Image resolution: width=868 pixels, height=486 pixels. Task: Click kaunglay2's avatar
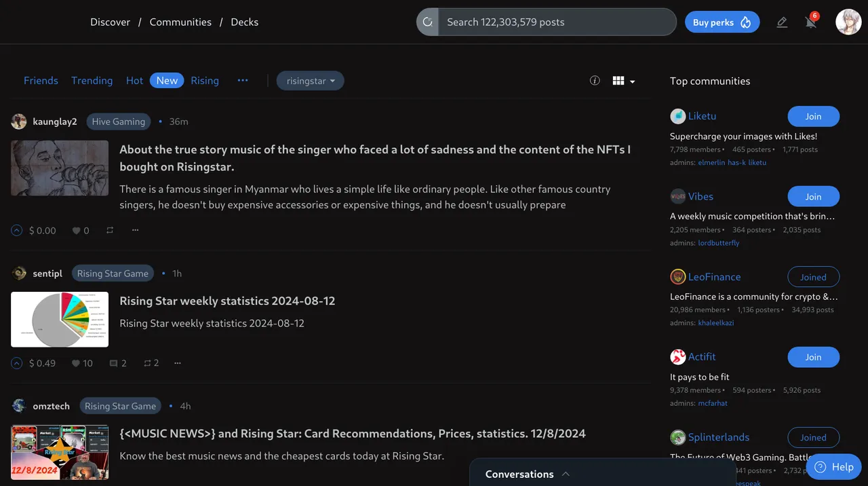tap(19, 121)
